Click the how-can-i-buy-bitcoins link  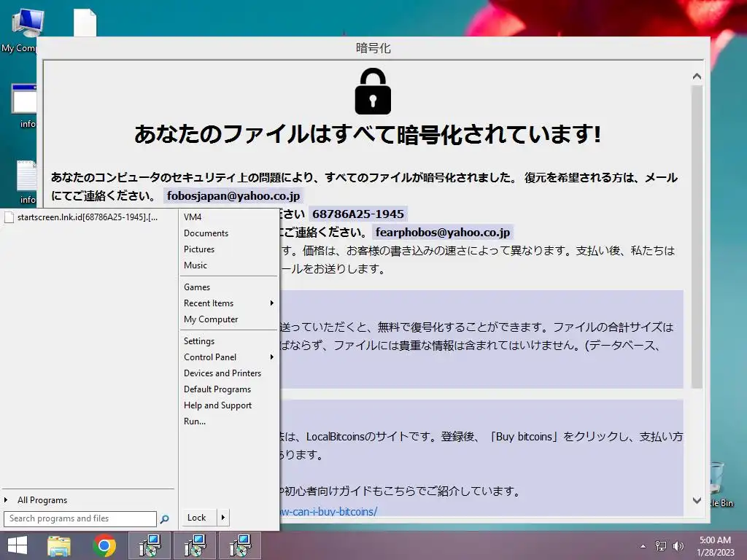pos(329,512)
